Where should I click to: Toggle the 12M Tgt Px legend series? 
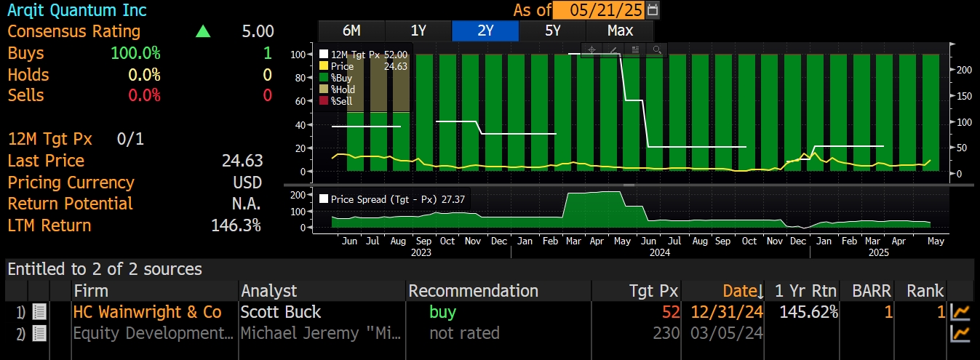pyautogui.click(x=364, y=55)
